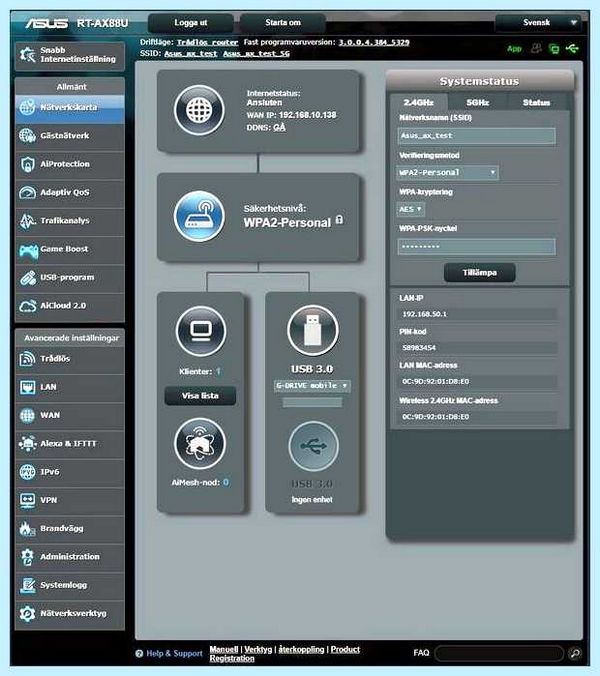Click the Trådlös router mode link
The image size is (600, 676).
tap(207, 42)
